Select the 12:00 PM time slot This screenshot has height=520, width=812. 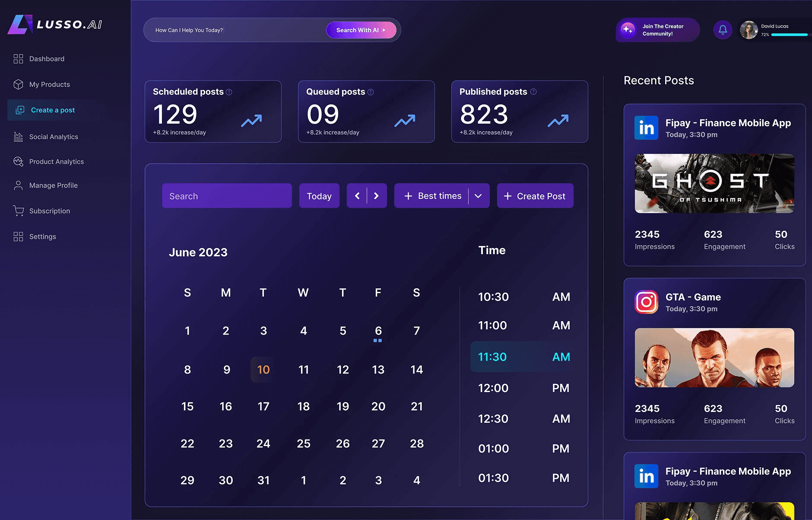(x=523, y=388)
